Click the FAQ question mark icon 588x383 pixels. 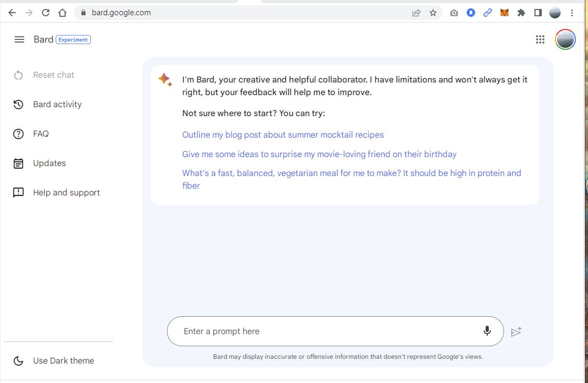18,134
